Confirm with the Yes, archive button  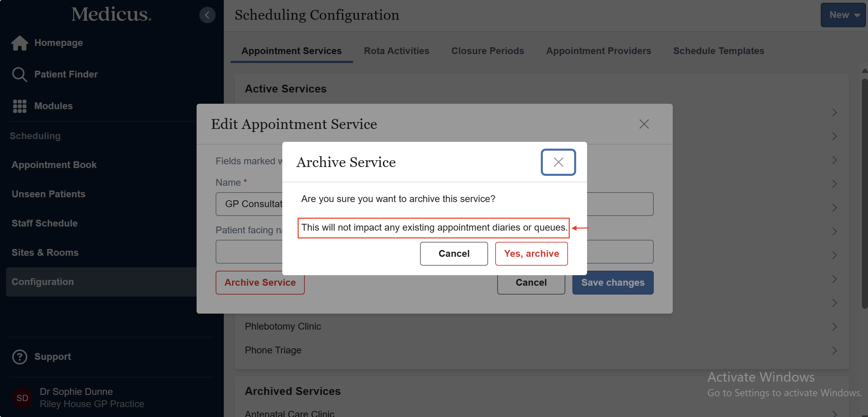[531, 254]
